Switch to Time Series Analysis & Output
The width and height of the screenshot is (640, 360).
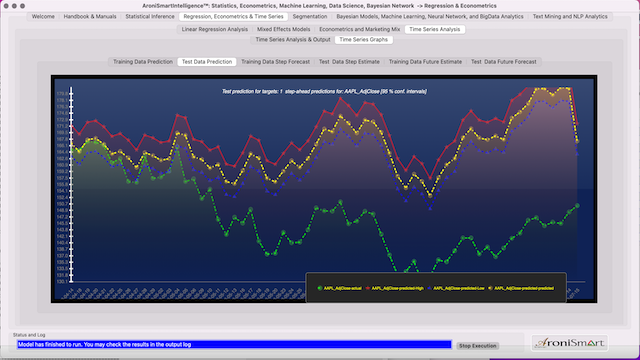(x=293, y=40)
